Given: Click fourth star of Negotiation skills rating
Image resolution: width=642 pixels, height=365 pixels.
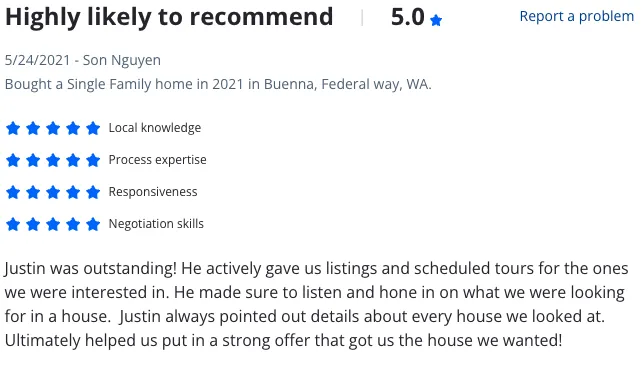Looking at the screenshot, I should pyautogui.click(x=73, y=224).
